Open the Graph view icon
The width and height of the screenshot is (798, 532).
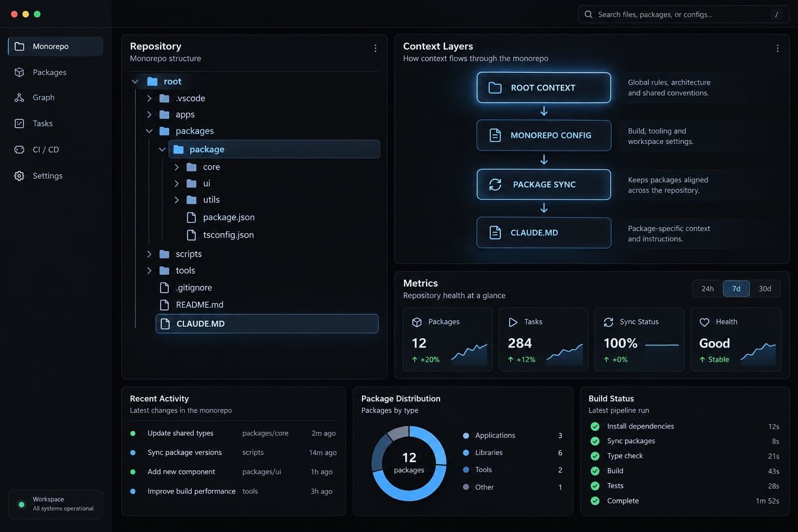(19, 98)
